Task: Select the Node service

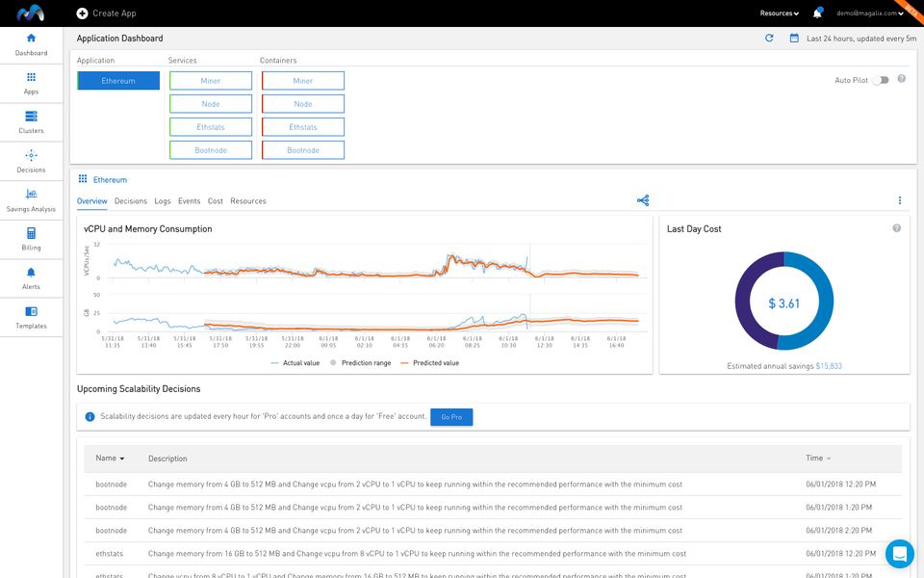Action: point(211,104)
